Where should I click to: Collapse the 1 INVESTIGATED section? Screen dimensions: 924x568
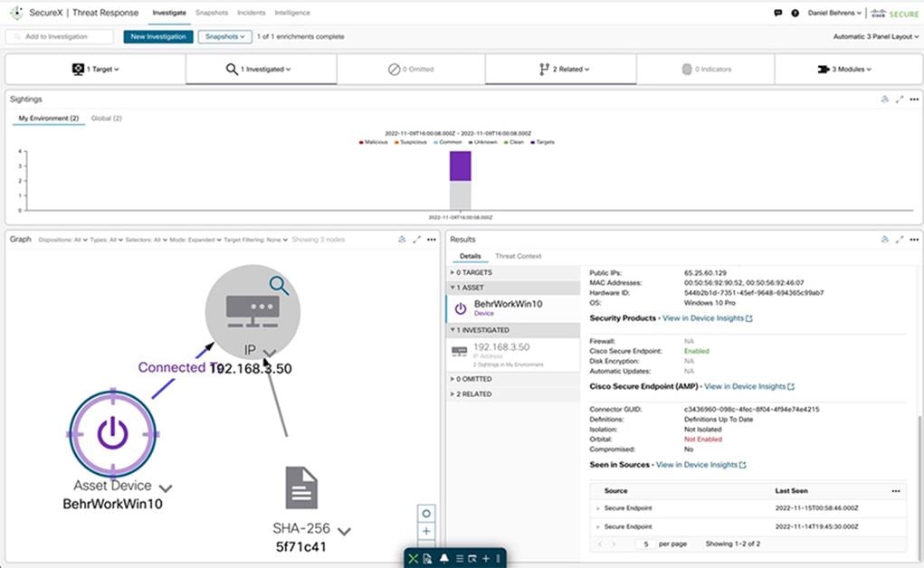pos(513,330)
